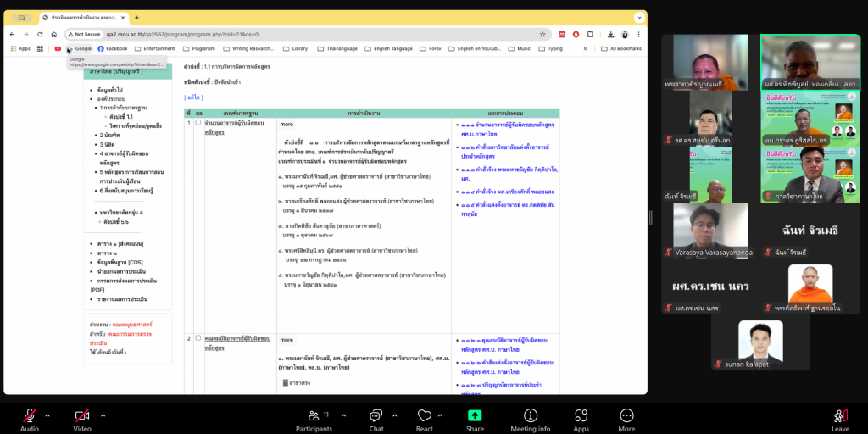This screenshot has height=434, width=868.
Task: Open the Zoom Apps panel
Action: point(581,415)
